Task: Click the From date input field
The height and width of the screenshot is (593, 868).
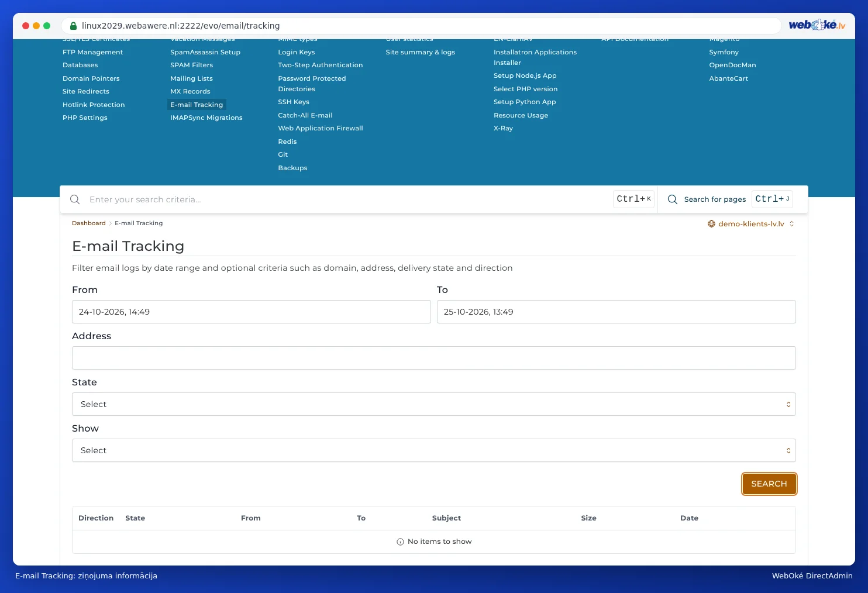Action: click(x=252, y=312)
